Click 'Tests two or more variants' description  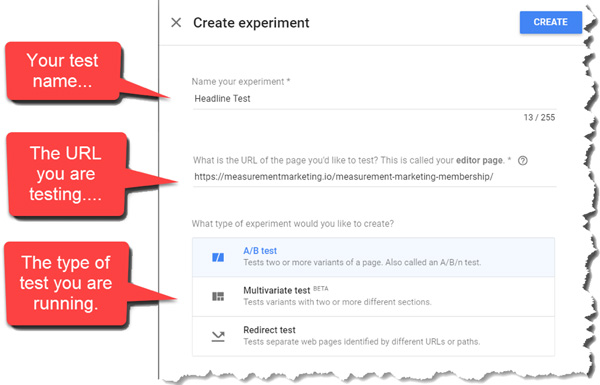tap(362, 263)
